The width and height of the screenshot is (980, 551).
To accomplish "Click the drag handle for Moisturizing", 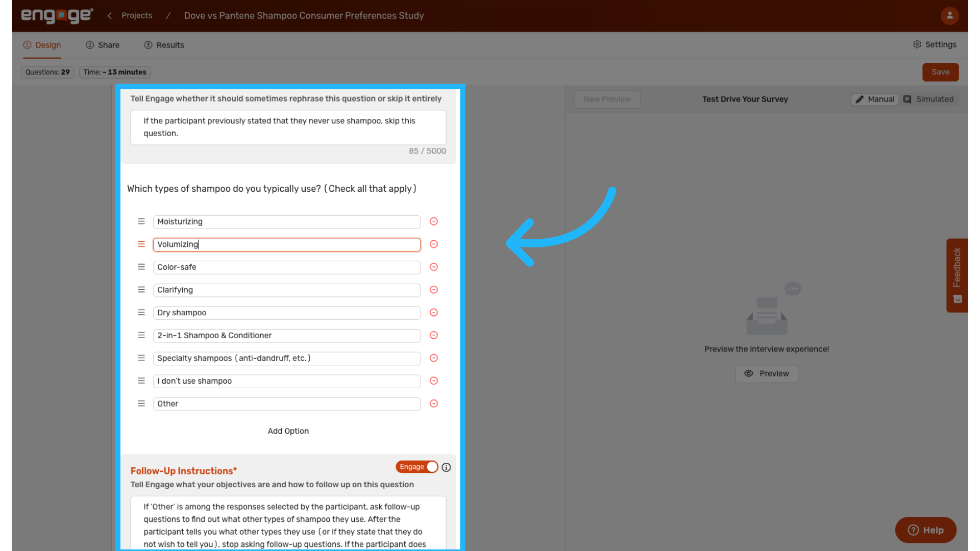I will pos(141,221).
